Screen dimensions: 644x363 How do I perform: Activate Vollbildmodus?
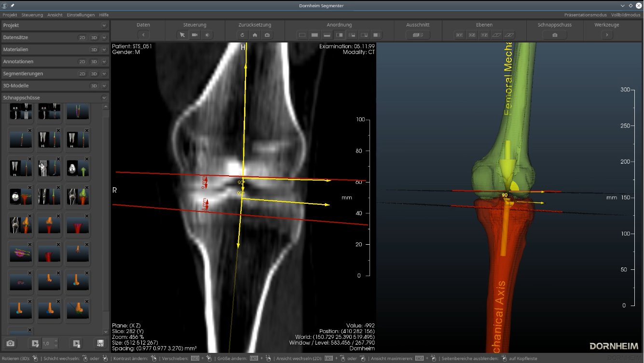click(626, 15)
